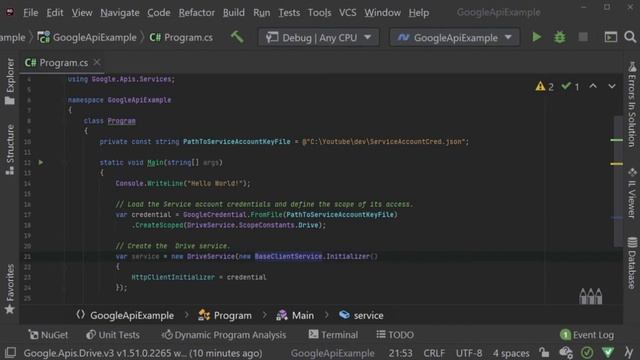Close the Program.cs tab
The width and height of the screenshot is (640, 360).
click(97, 62)
